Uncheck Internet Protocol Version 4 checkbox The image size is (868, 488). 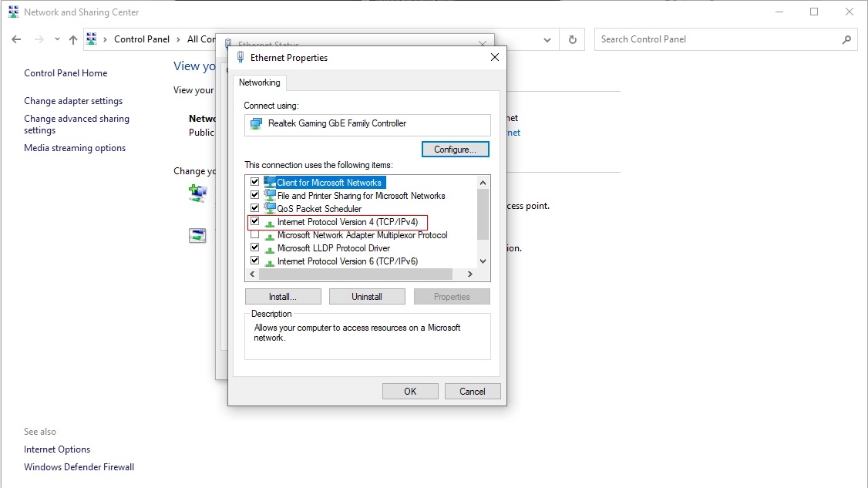coord(254,222)
